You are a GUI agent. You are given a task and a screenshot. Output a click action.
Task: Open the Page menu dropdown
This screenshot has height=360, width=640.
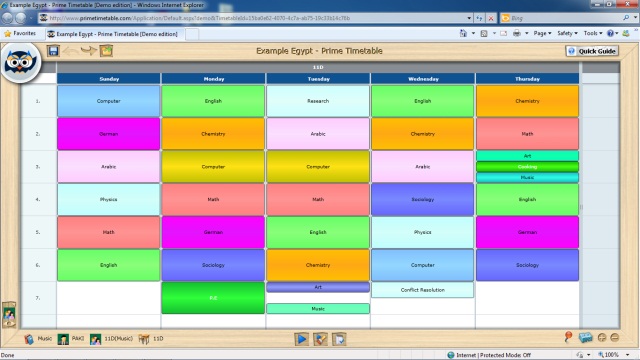pyautogui.click(x=542, y=33)
